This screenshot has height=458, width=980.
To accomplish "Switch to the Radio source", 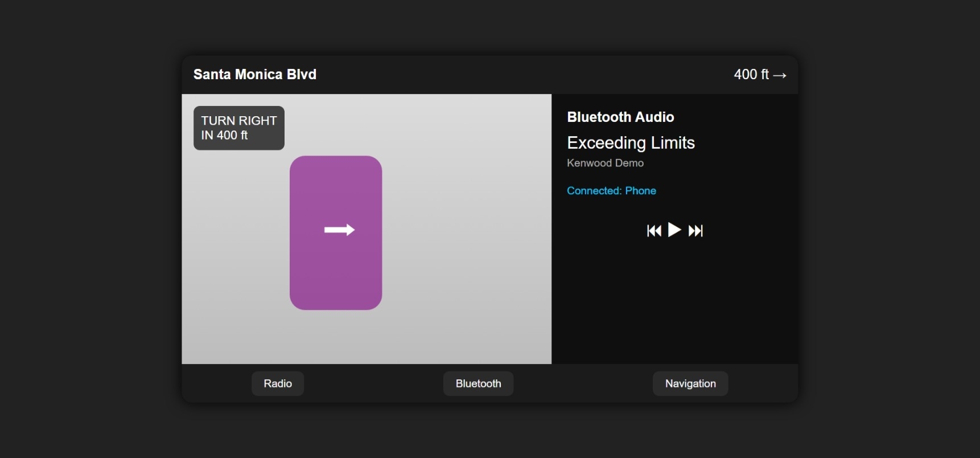I will (278, 383).
